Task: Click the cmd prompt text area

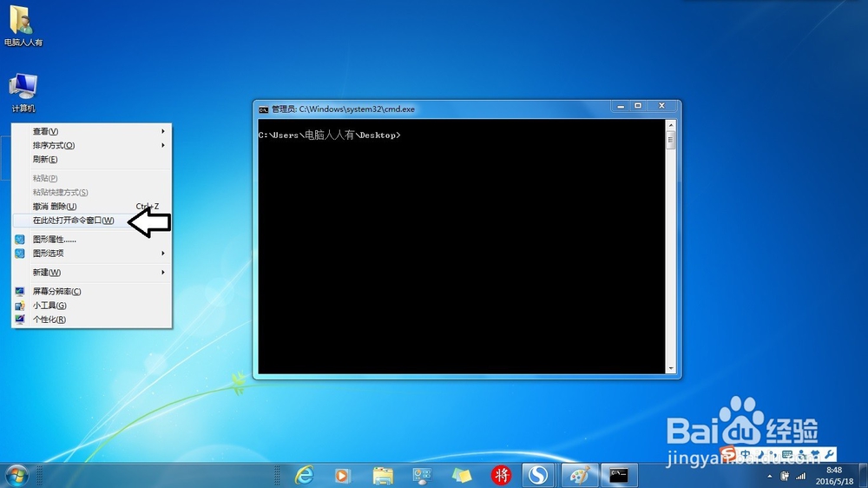Action: pyautogui.click(x=461, y=247)
